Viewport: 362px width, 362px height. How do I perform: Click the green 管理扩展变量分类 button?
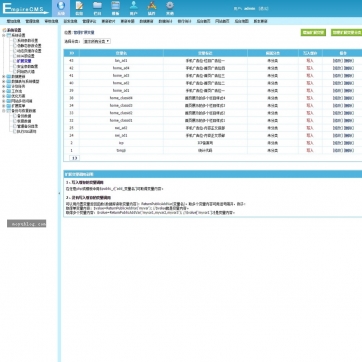347,33
